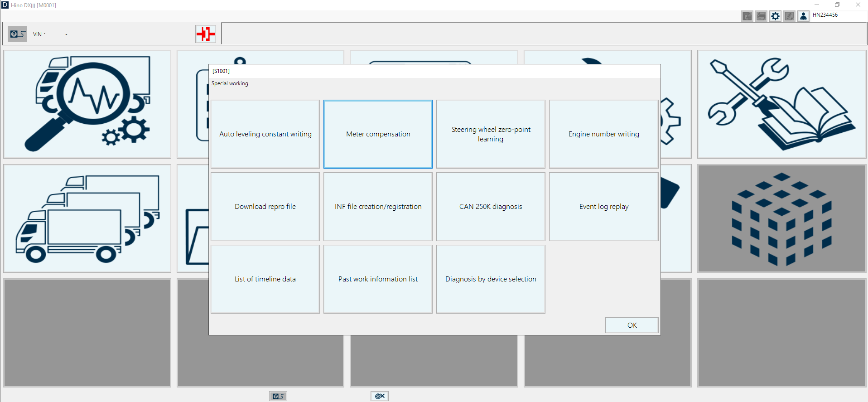Click the [S1001] dialog title
The image size is (868, 402).
(221, 71)
